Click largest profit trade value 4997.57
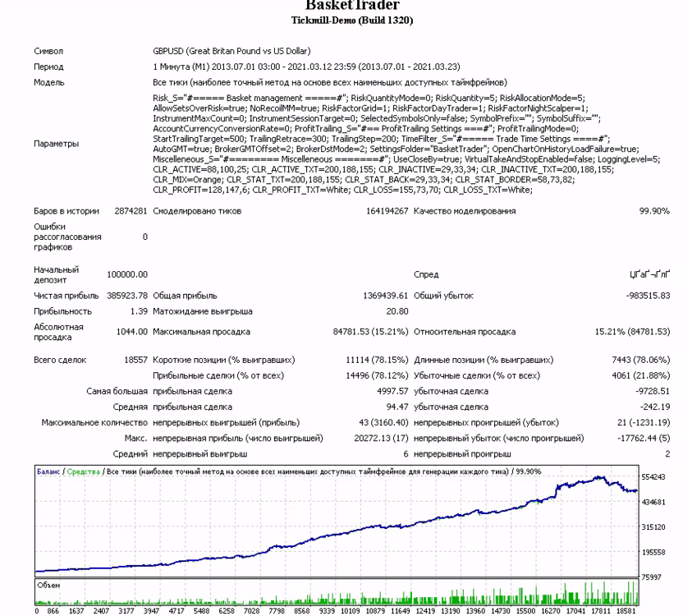Viewport: 683px width, 616px height. point(392,392)
